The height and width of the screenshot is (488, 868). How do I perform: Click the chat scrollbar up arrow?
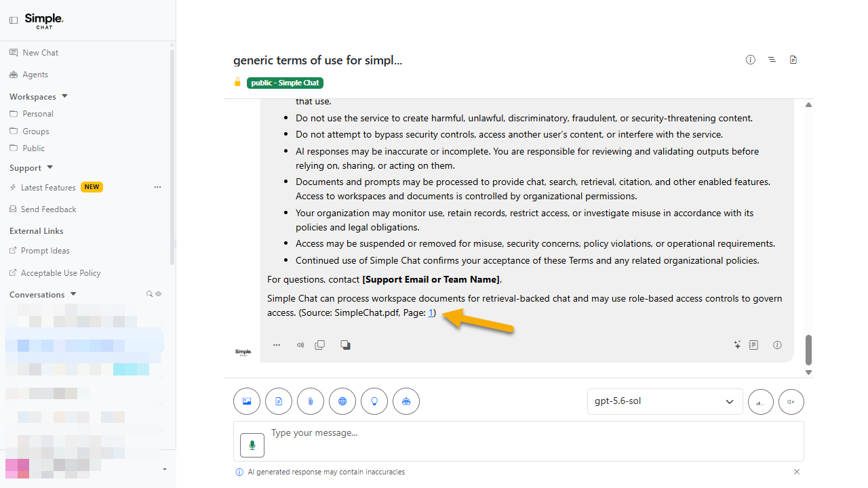808,105
